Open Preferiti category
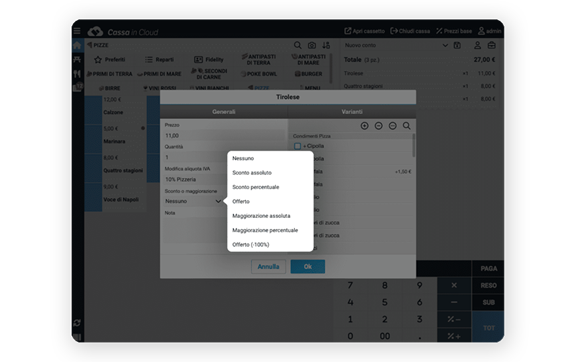Viewport: 576px width, 362px height. tap(110, 60)
